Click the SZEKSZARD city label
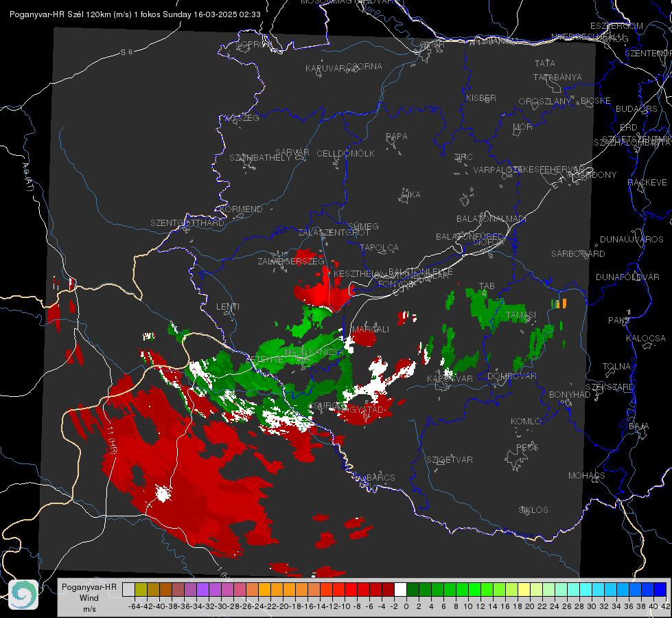The width and height of the screenshot is (672, 618). 610,387
